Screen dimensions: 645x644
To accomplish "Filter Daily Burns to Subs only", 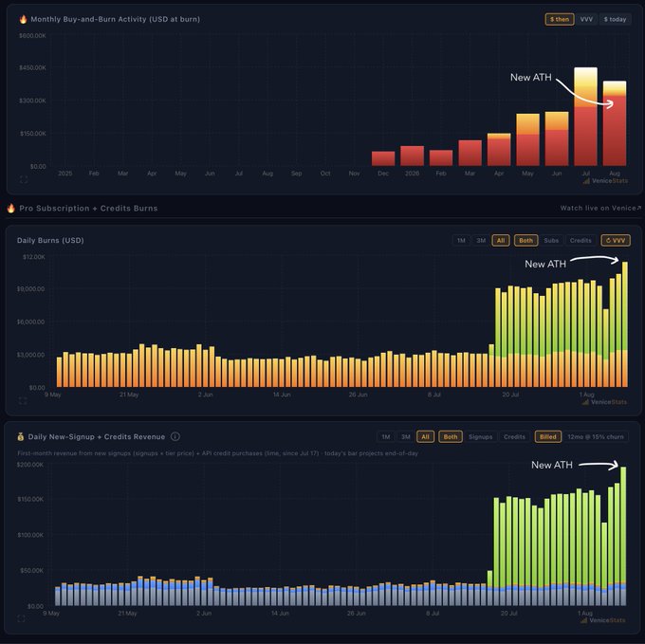I will [551, 241].
